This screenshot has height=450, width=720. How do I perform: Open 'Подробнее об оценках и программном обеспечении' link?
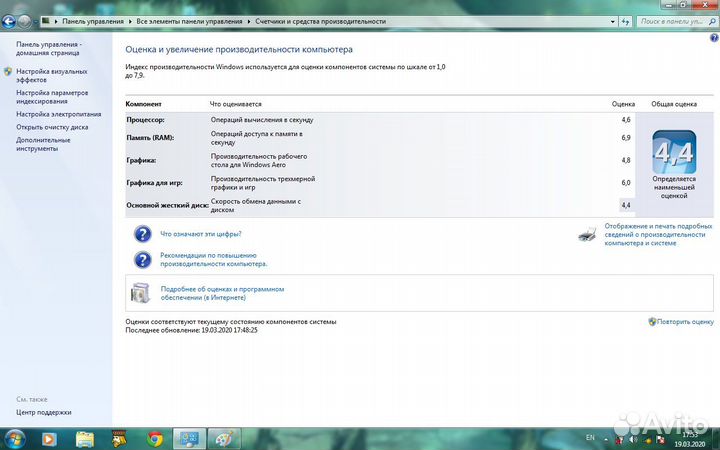point(222,293)
